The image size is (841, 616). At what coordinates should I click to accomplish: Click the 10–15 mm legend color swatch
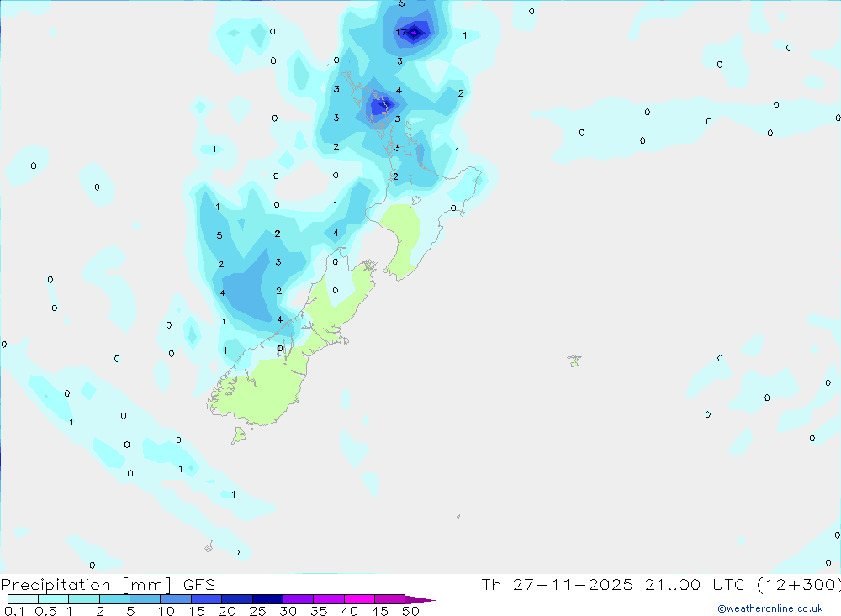click(x=176, y=599)
